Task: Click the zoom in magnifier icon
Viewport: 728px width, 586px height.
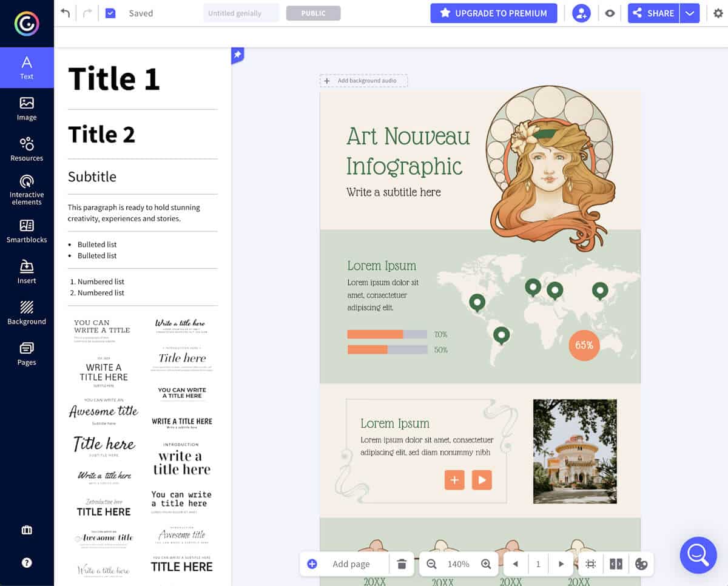Action: (486, 564)
